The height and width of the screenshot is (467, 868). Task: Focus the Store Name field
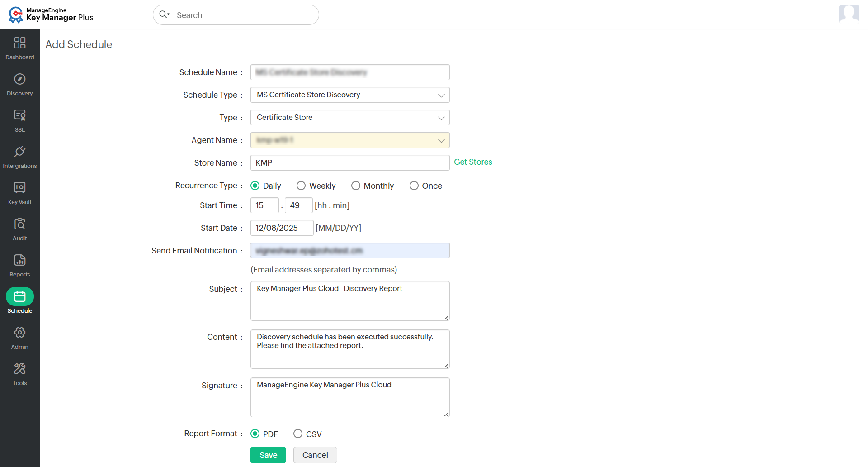coord(350,163)
